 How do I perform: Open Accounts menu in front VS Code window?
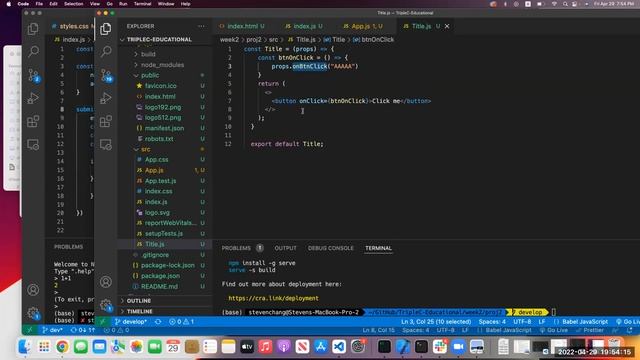click(x=106, y=282)
